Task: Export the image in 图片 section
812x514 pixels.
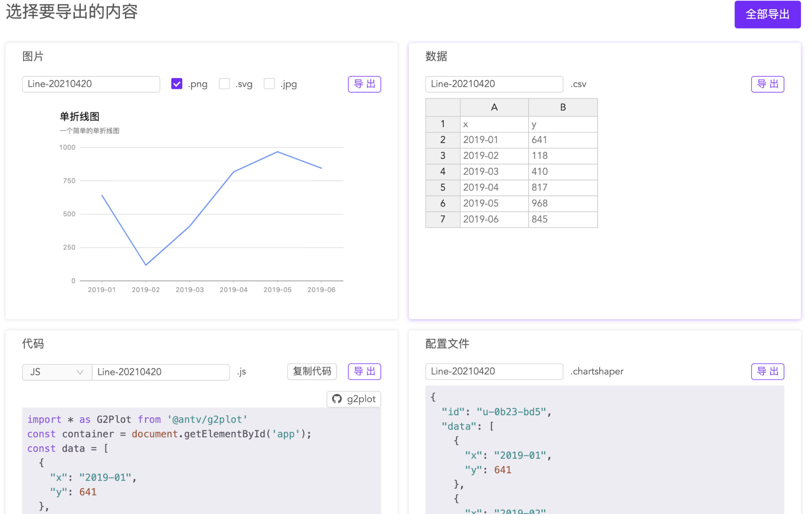Action: point(364,84)
